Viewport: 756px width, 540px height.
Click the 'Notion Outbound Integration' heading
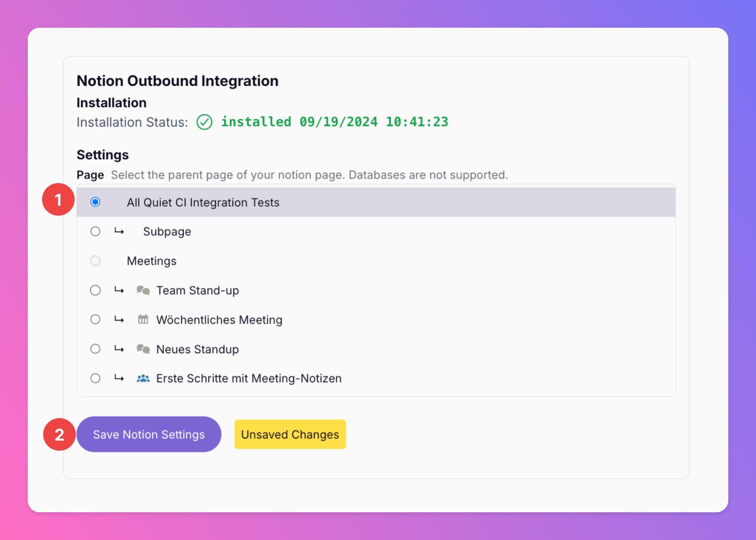click(178, 81)
